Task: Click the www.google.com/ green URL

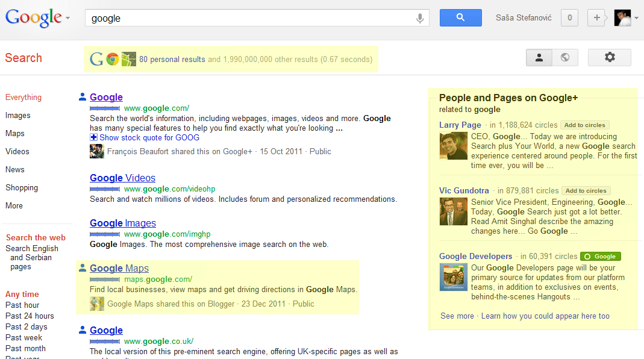Action: click(x=157, y=108)
